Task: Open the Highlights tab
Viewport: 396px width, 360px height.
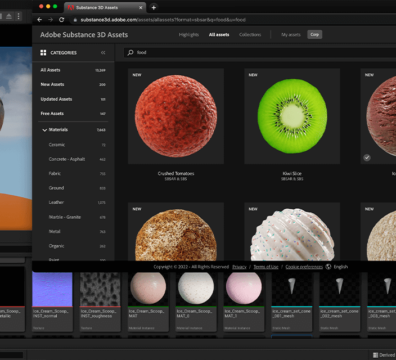Action: click(x=189, y=35)
